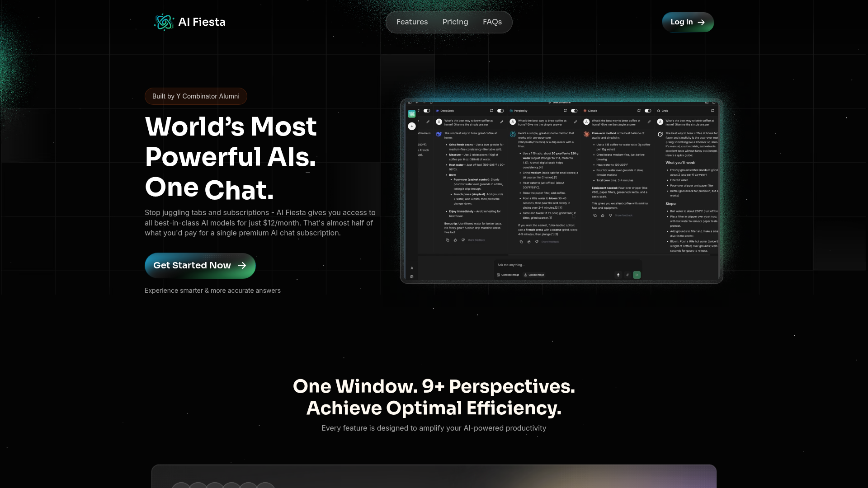Copy the Claude response
Screen dimensions: 868x488
point(595,216)
